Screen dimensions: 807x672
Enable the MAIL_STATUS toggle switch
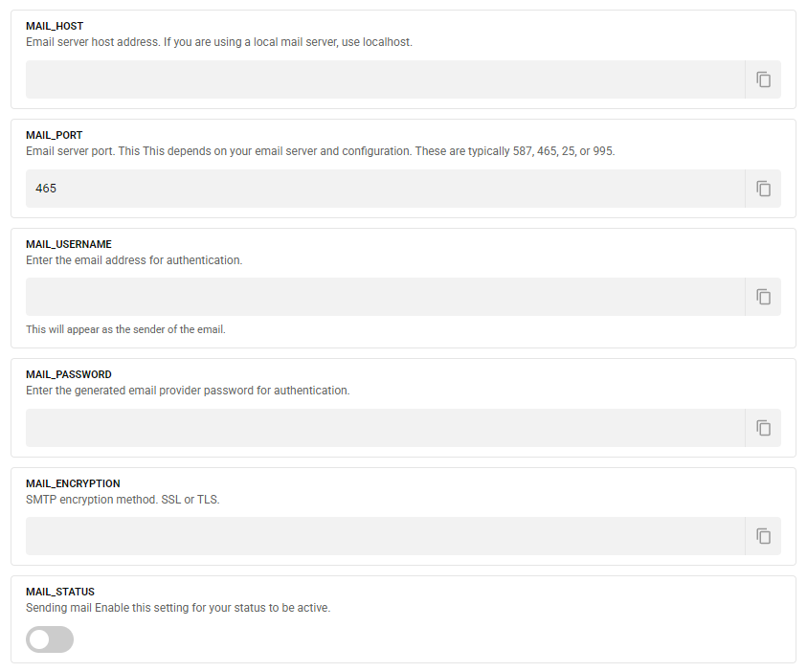(x=50, y=639)
